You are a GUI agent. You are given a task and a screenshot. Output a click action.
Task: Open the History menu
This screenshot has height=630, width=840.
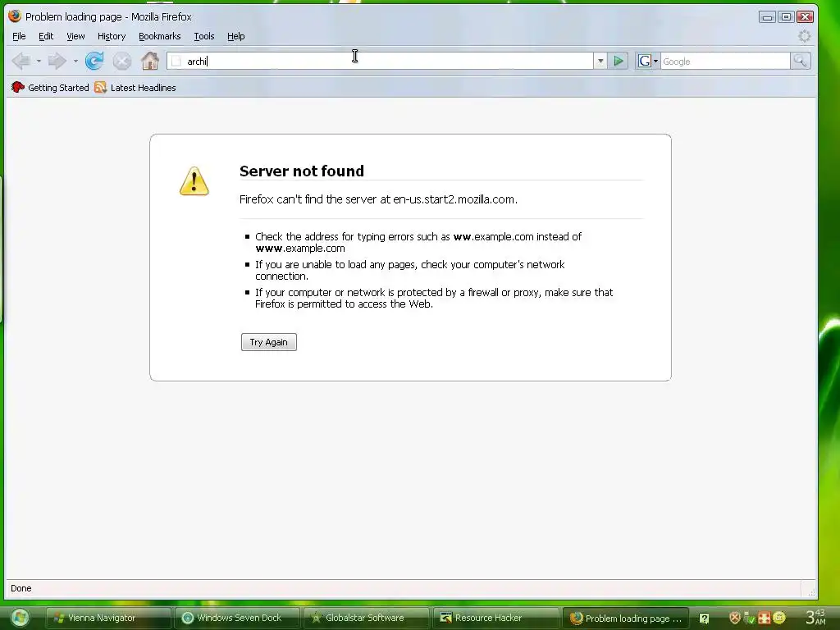[112, 36]
